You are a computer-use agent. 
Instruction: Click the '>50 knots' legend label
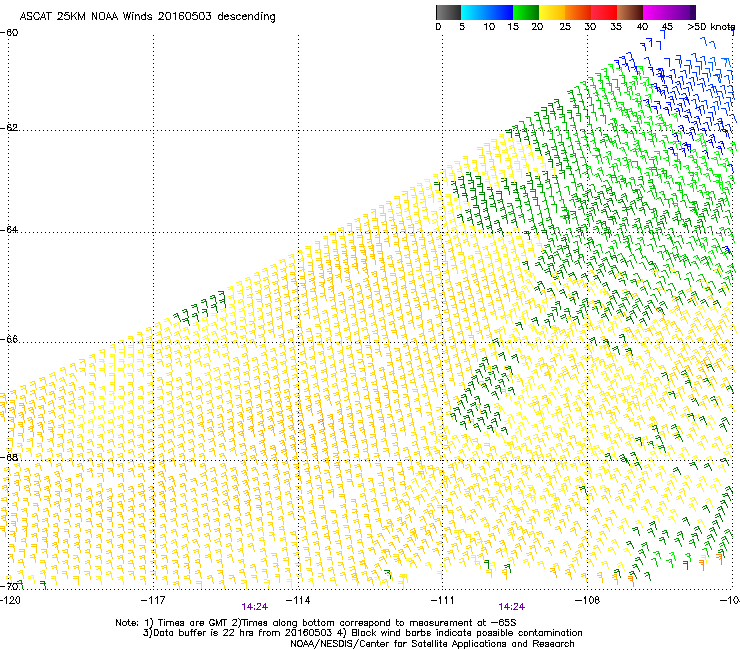click(711, 27)
